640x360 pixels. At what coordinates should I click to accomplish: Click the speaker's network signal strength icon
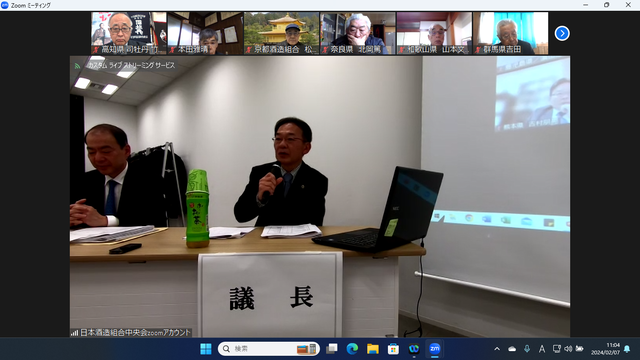74,333
